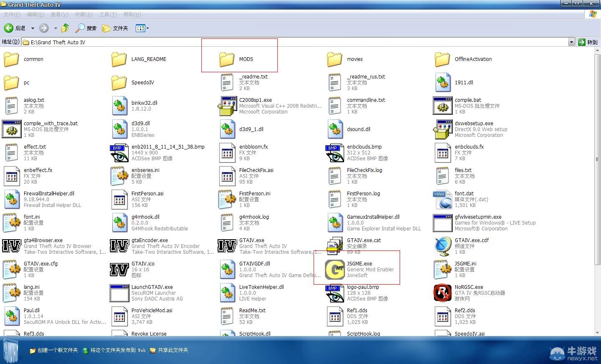Select the LaunchGTAIV.exe SecuROM Launcher icon

(119, 293)
